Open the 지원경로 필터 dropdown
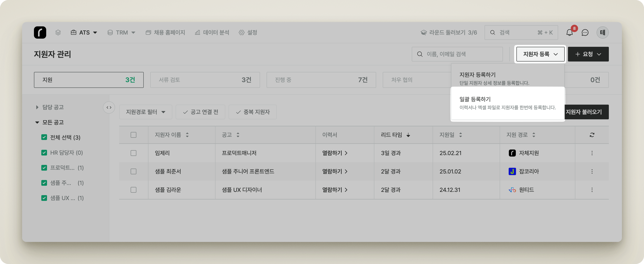This screenshot has width=644, height=264. [x=146, y=112]
